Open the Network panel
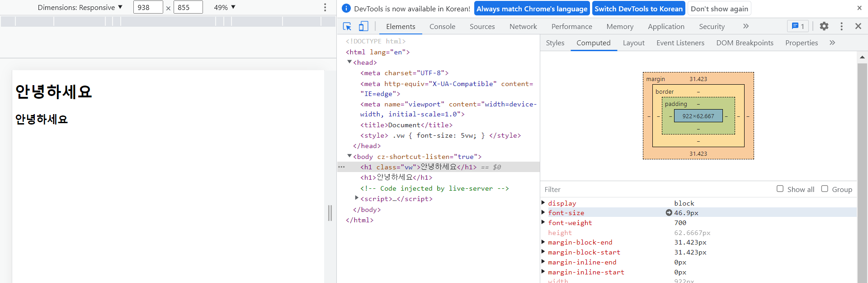The width and height of the screenshot is (868, 283). (x=523, y=26)
